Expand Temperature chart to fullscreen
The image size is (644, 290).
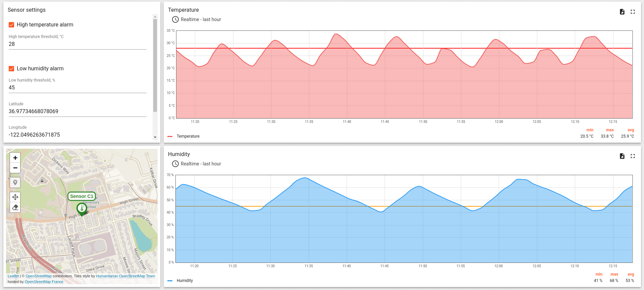pyautogui.click(x=633, y=12)
